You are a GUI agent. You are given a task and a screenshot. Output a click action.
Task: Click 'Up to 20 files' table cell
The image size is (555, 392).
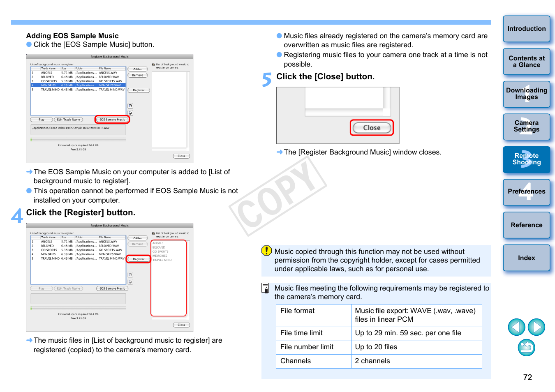[x=416, y=347]
